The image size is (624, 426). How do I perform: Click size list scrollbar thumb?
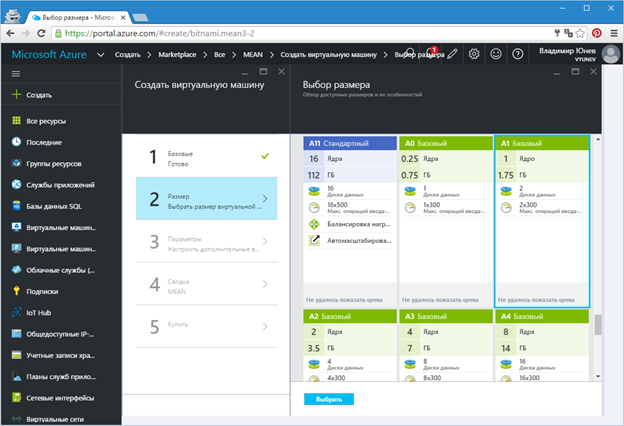pos(598,325)
